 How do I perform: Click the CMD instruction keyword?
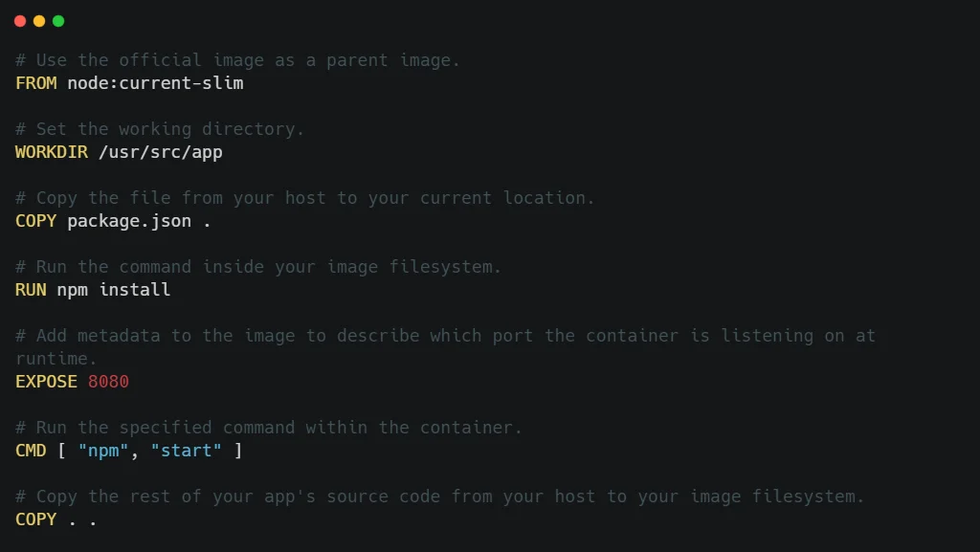click(x=31, y=451)
